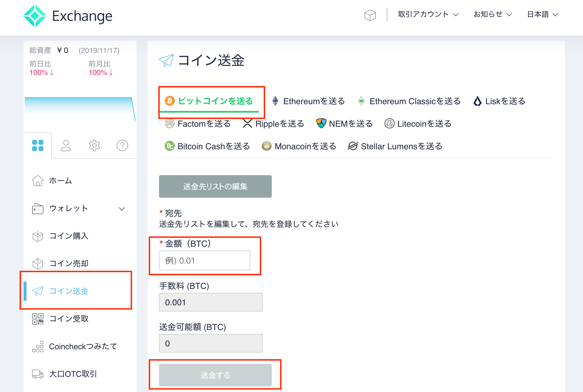Viewport: 583px width, 392px height.
Task: Switch to Factomを送る tab
Action: 198,123
